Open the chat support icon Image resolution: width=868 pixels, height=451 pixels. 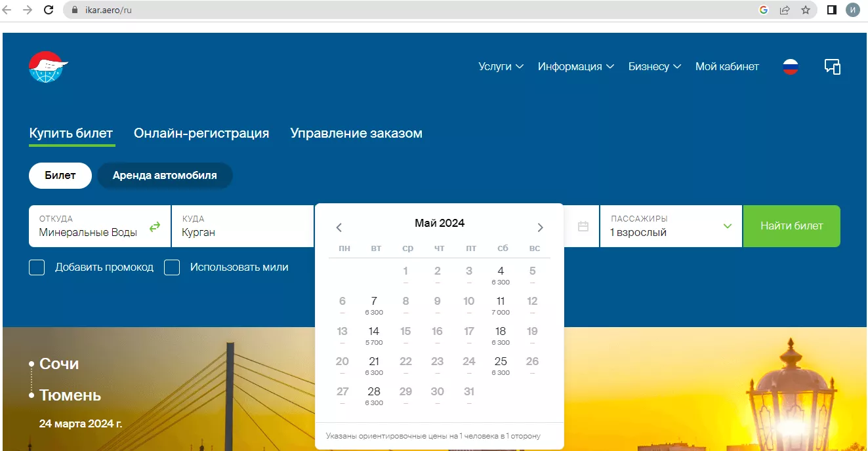click(x=832, y=67)
